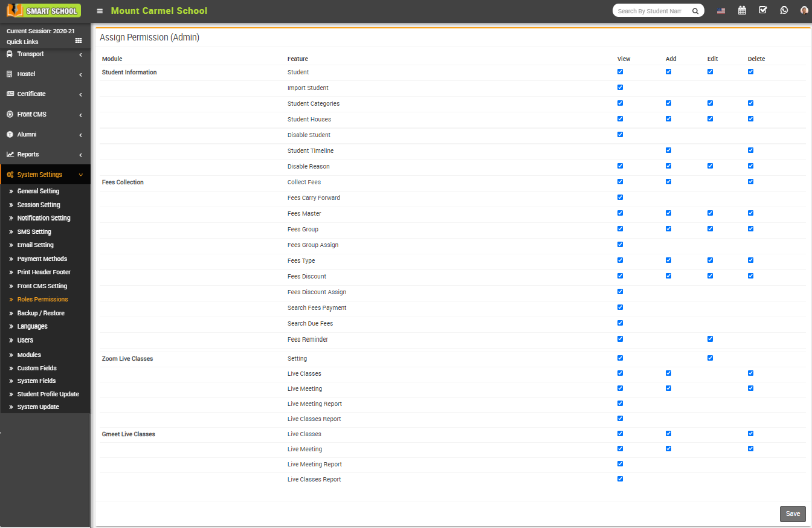Viewport: 812px width, 528px height.
Task: Select SMS Setting from the sidebar
Action: [x=34, y=231]
